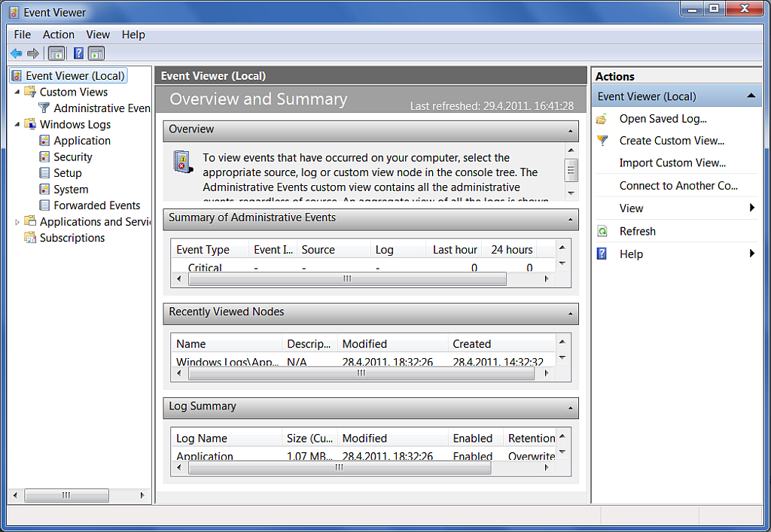Collapse the Overview section

tap(570, 131)
